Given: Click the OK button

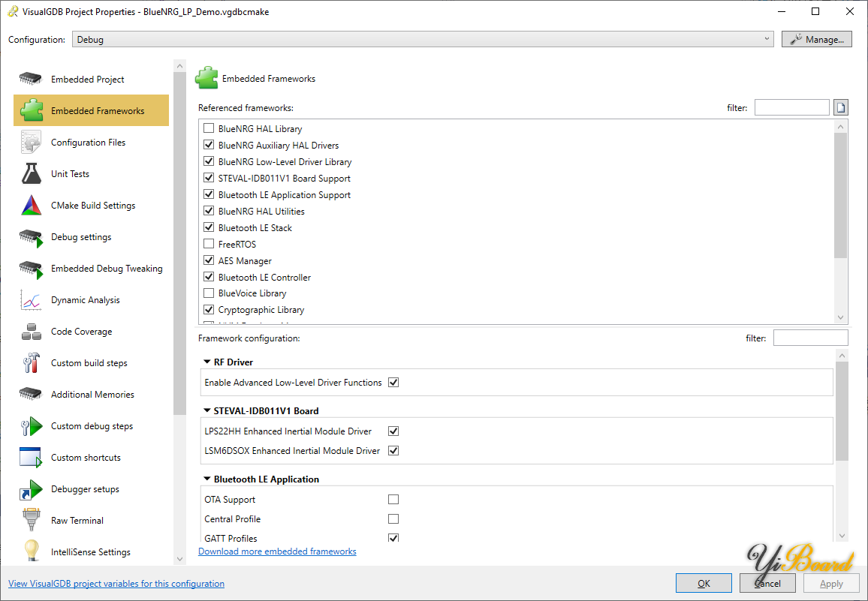Looking at the screenshot, I should click(x=704, y=583).
